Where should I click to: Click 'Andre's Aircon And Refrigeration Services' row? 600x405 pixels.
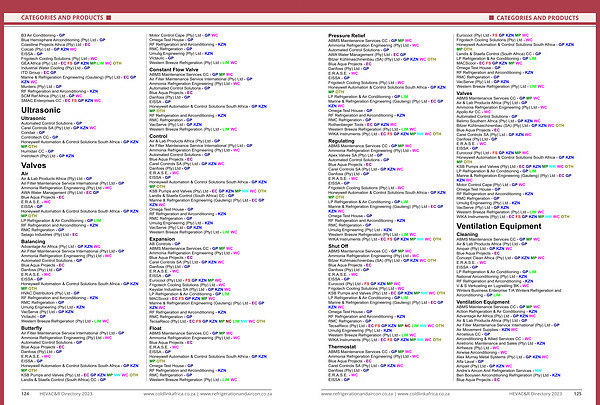[x=499, y=371]
